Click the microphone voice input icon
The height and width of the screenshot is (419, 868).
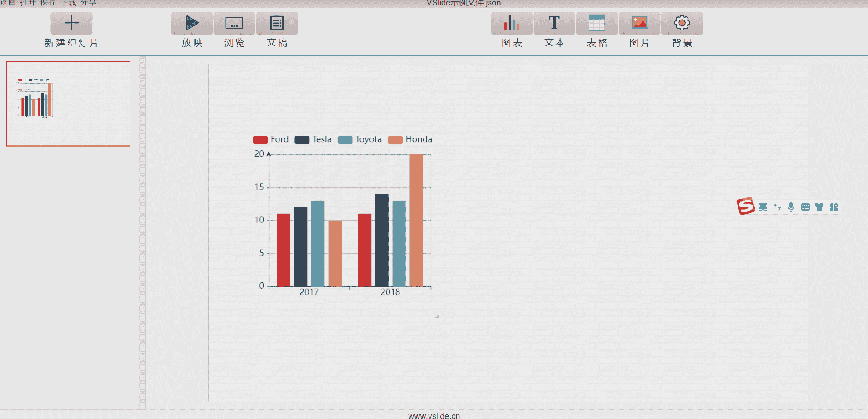point(791,207)
